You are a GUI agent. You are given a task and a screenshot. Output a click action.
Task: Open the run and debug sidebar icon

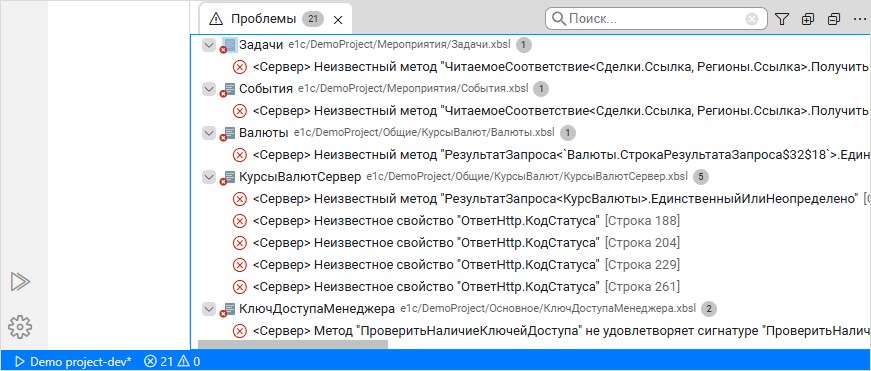click(x=20, y=282)
